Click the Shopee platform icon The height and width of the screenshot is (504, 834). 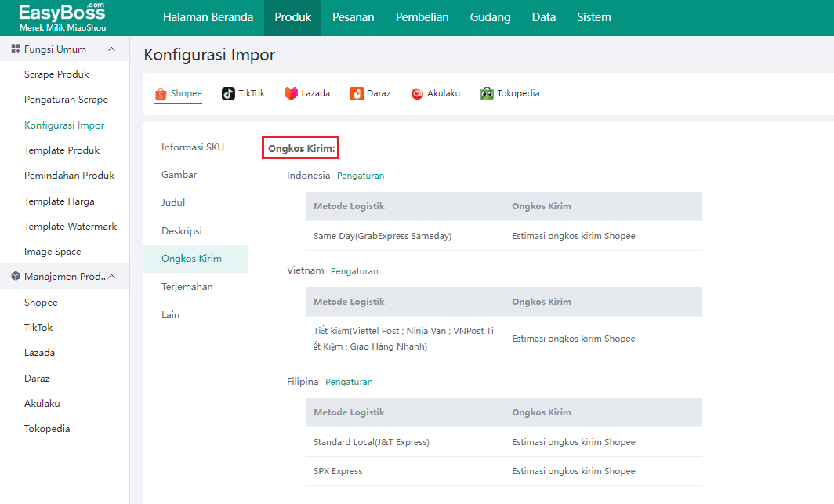tap(161, 94)
